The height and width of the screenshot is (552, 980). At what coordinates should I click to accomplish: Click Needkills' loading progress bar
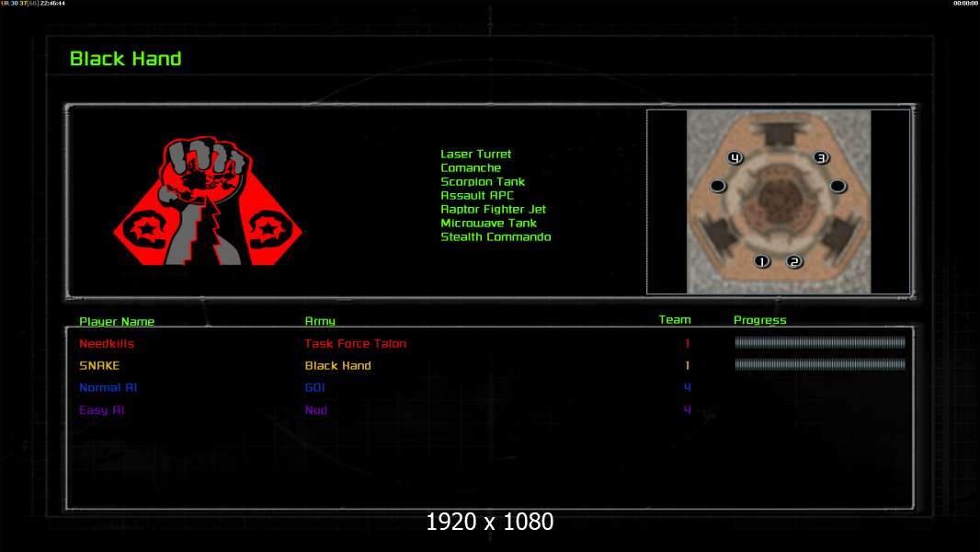[819, 342]
